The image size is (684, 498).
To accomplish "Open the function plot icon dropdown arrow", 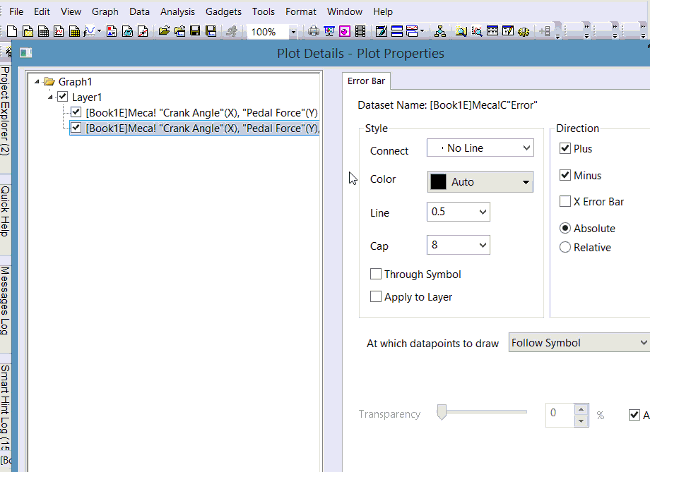I will pyautogui.click(x=99, y=31).
